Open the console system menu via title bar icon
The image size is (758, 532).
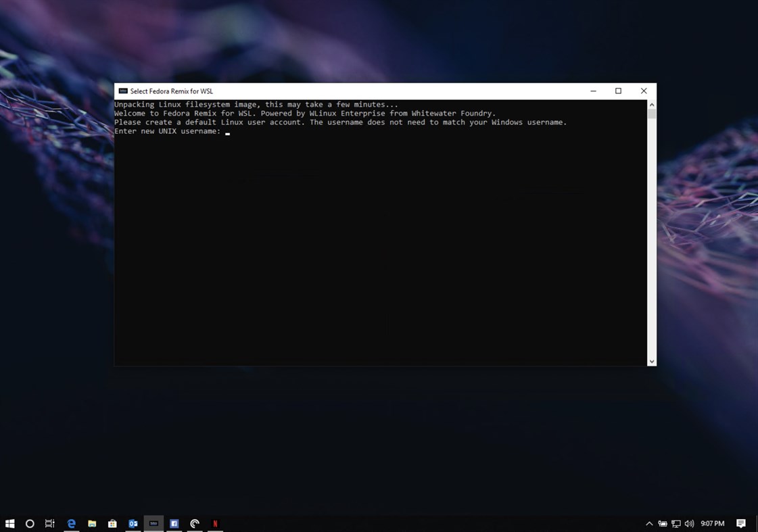(122, 91)
